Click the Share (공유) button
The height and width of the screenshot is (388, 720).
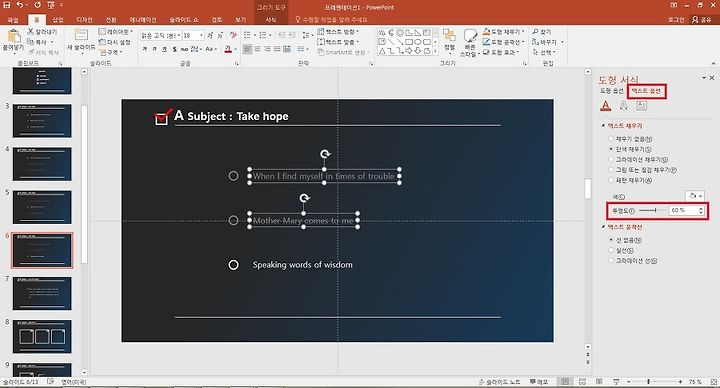pos(702,19)
